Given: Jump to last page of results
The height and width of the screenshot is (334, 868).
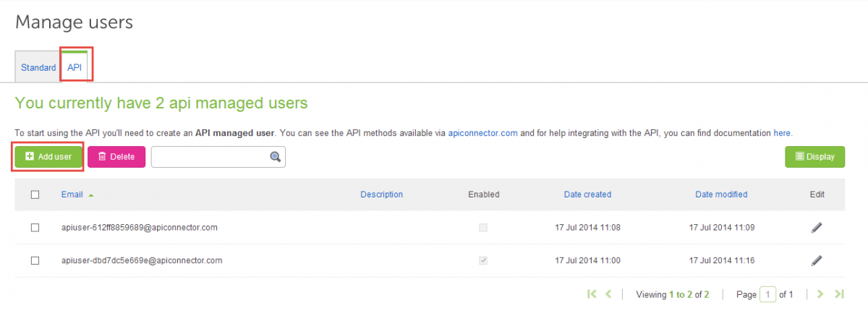Looking at the screenshot, I should [839, 294].
